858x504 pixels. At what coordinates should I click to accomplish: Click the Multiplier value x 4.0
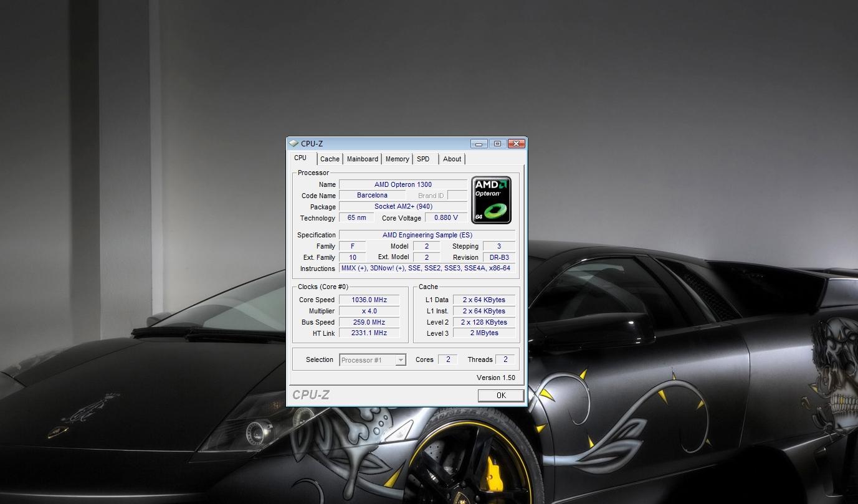click(369, 311)
